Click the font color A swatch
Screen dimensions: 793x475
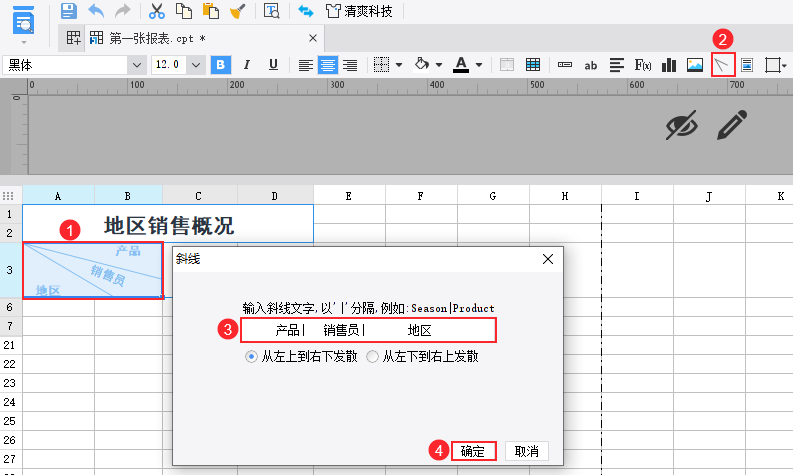pyautogui.click(x=461, y=65)
